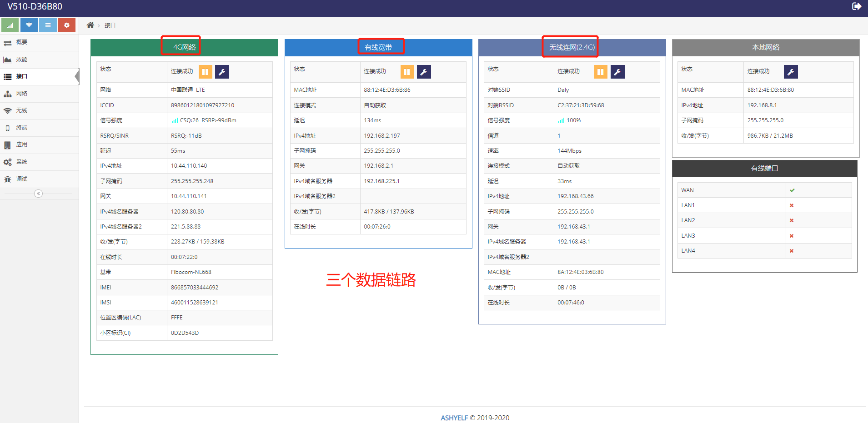Collapse the left sidebar with arrow
Viewport: 868px width, 423px height.
[x=39, y=194]
